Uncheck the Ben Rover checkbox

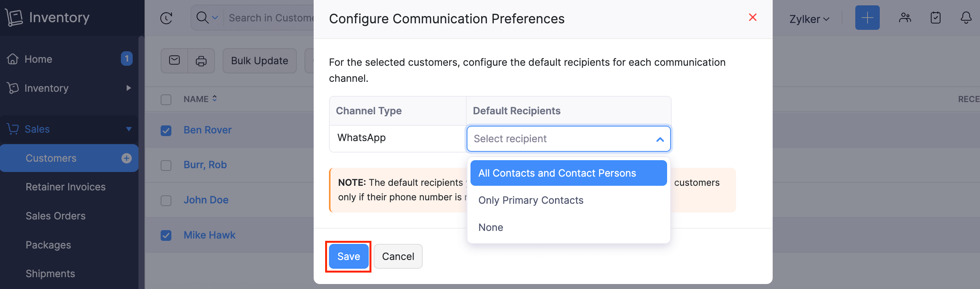tap(166, 130)
